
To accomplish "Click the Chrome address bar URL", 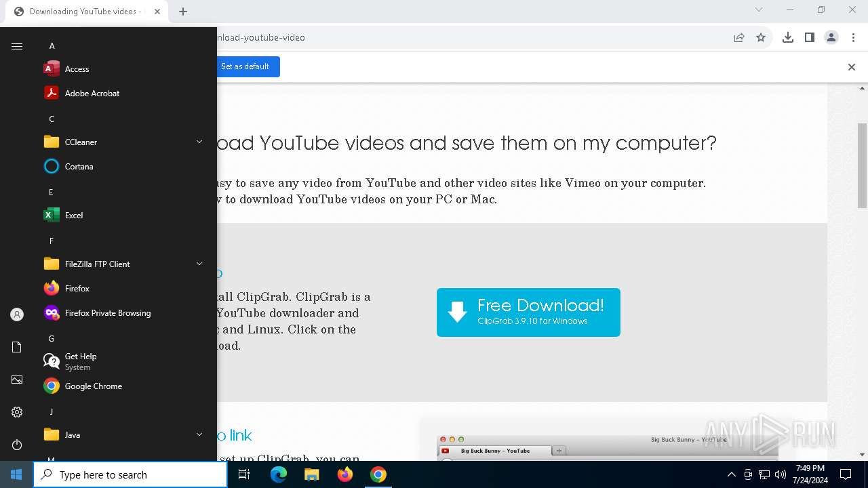I will [x=262, y=37].
